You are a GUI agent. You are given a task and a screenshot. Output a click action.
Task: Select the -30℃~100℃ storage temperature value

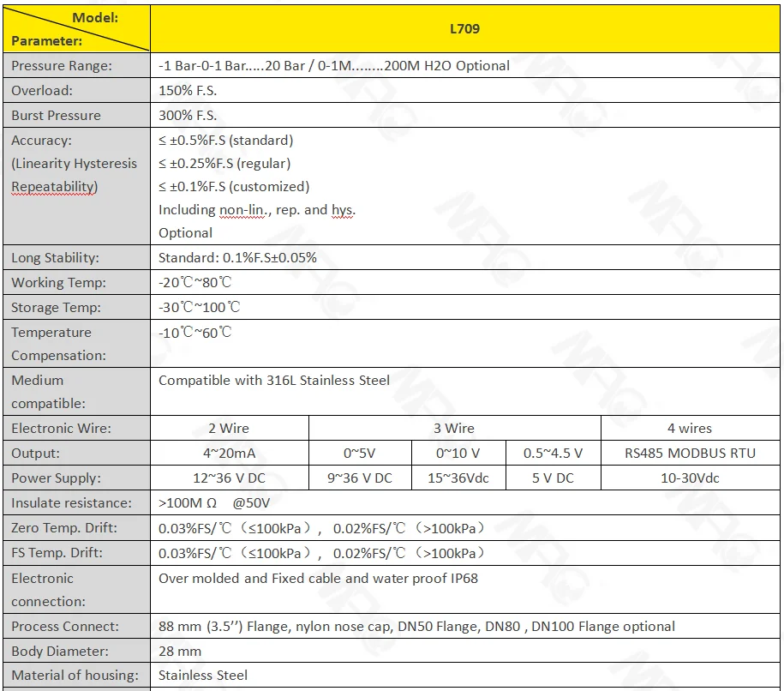pyautogui.click(x=199, y=308)
